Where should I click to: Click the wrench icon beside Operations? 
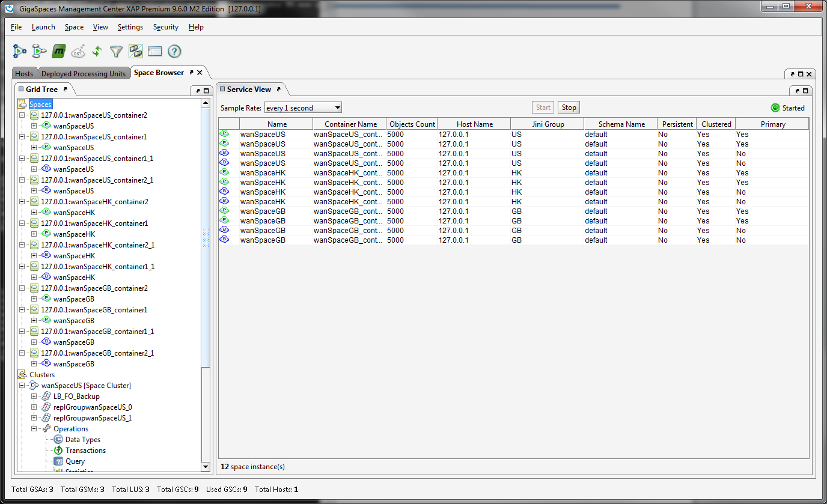point(46,429)
